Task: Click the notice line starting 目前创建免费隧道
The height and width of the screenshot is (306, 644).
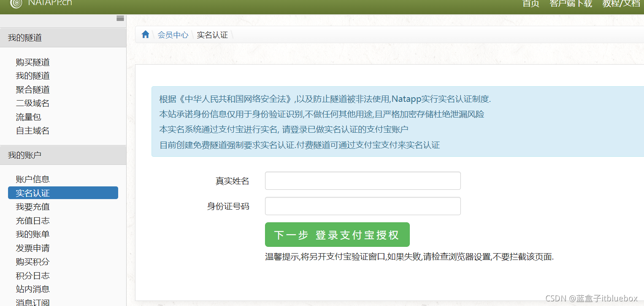Action: [300, 145]
